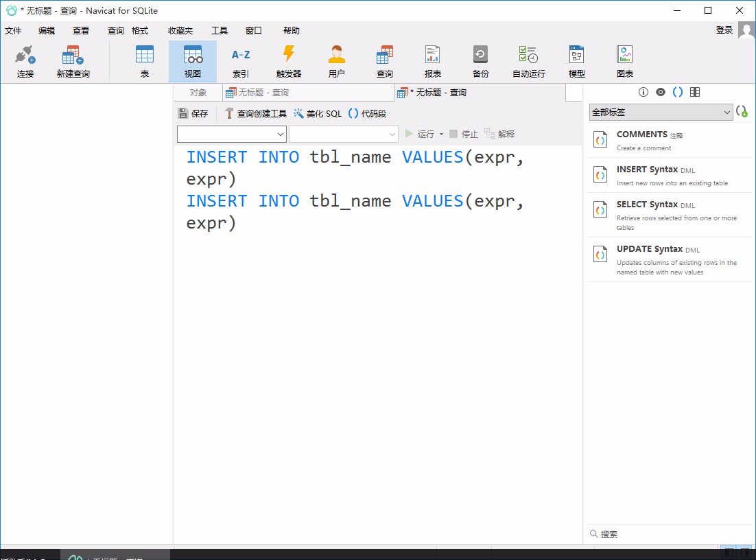Open the 查询创建工具 query builder
Viewport: 756px width, 560px height.
coord(255,113)
